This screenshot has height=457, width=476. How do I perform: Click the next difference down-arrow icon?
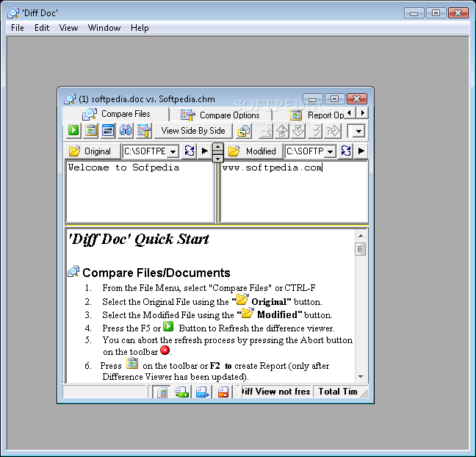tap(299, 132)
